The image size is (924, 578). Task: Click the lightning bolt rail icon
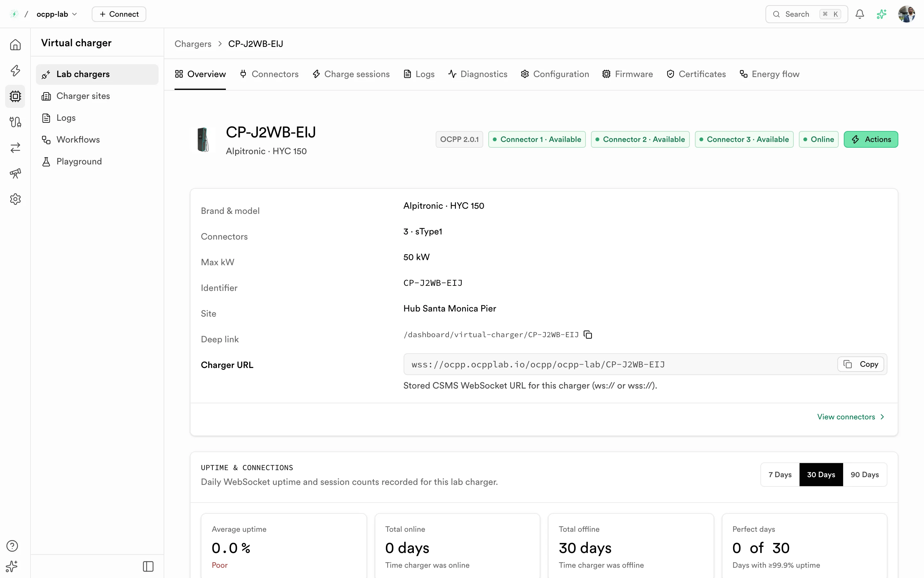click(15, 70)
